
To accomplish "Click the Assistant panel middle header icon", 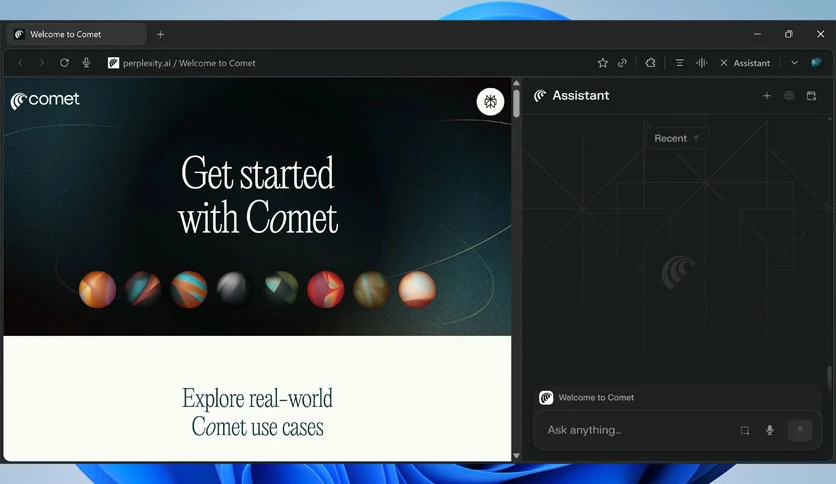I will (x=789, y=96).
